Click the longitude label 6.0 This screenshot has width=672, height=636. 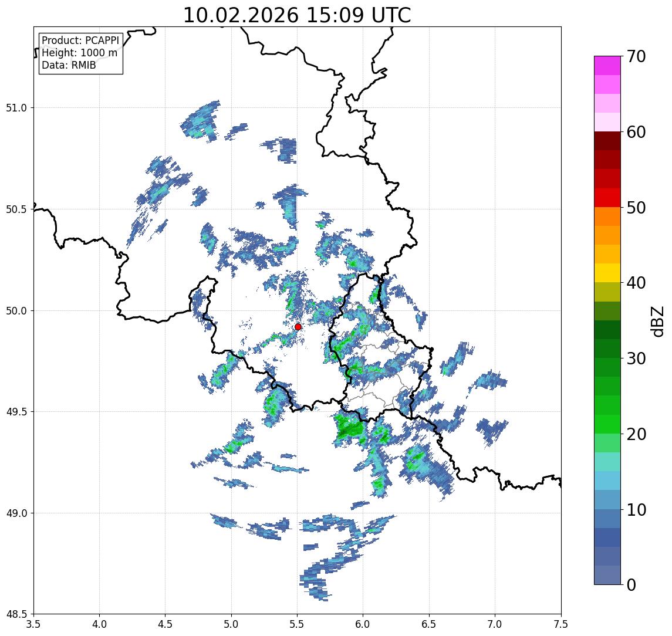[363, 624]
